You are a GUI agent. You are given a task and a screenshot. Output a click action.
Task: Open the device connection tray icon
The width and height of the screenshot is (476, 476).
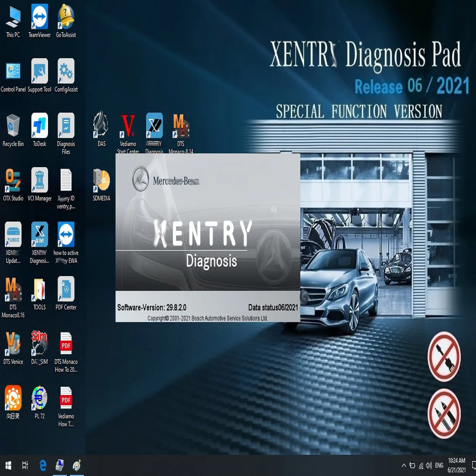coord(412,466)
